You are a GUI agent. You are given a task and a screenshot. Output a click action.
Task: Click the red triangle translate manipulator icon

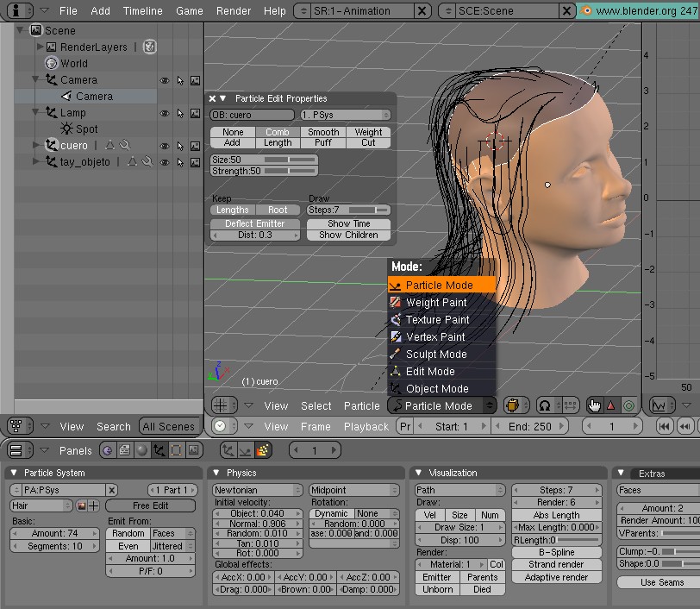pos(610,405)
